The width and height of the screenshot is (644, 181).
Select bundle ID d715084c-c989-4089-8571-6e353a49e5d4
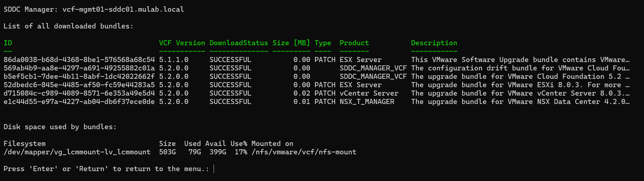coord(79,93)
